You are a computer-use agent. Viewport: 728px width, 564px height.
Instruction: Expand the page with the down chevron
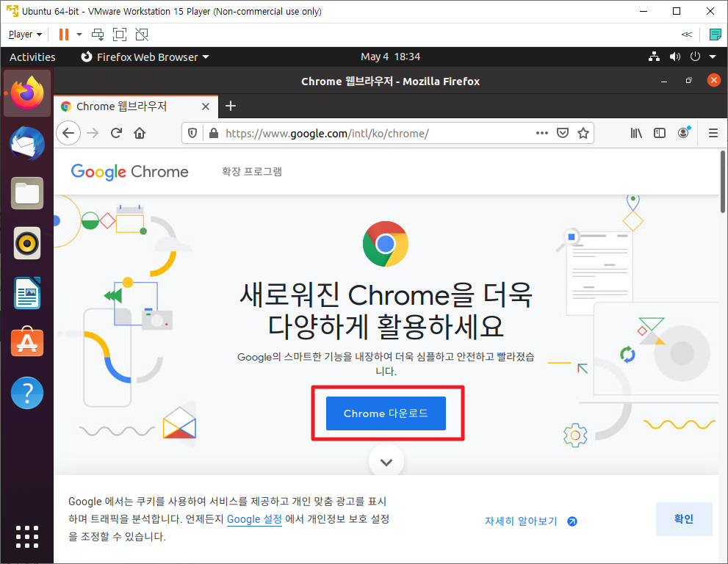[x=386, y=462]
